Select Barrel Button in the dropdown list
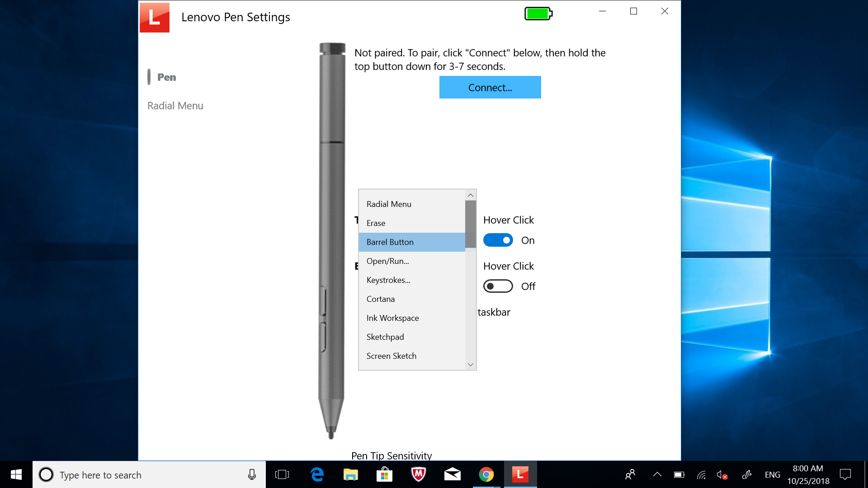The width and height of the screenshot is (868, 488). (412, 242)
